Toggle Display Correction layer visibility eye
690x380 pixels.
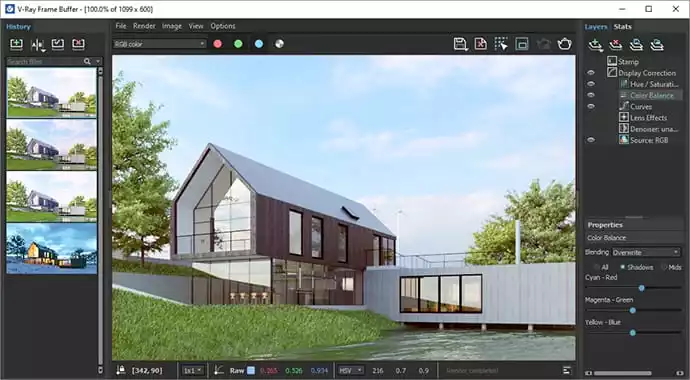(x=591, y=73)
